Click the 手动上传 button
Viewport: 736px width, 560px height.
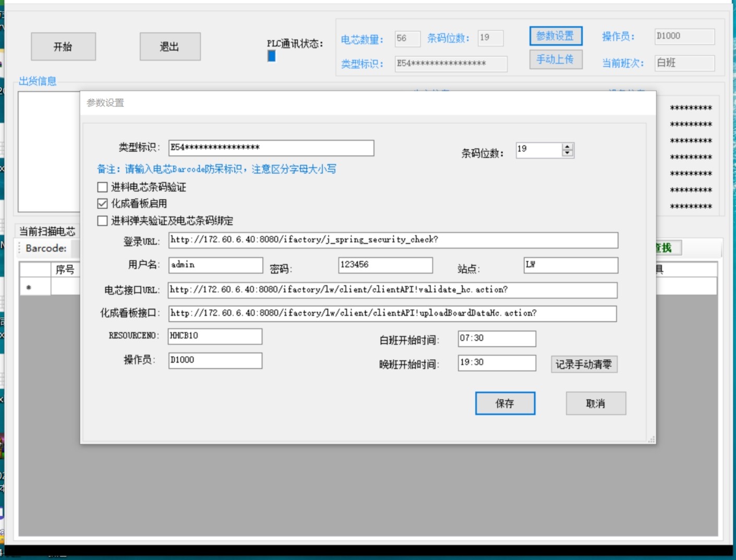556,59
